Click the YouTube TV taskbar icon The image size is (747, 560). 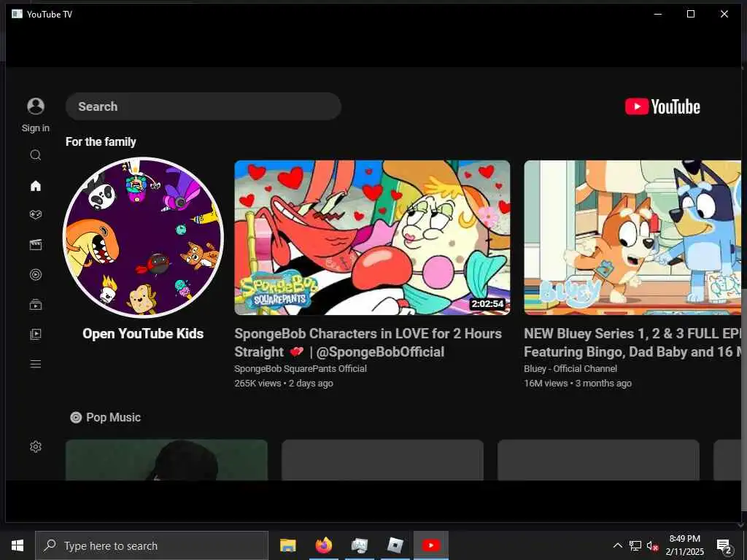point(430,545)
